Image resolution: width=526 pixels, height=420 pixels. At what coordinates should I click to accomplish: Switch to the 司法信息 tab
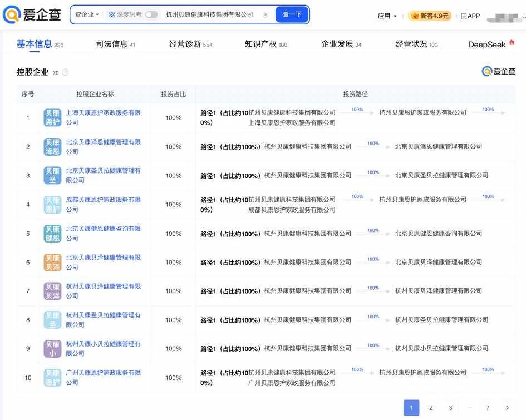click(115, 45)
